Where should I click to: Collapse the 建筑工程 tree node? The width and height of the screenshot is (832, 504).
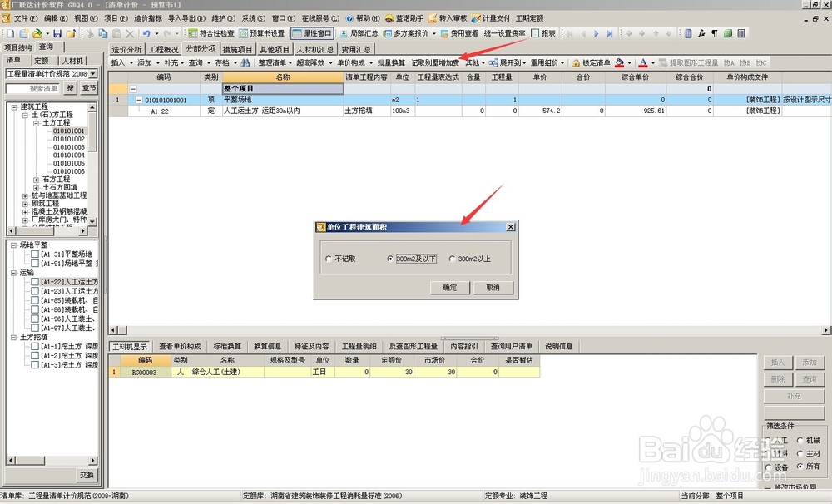[14, 106]
